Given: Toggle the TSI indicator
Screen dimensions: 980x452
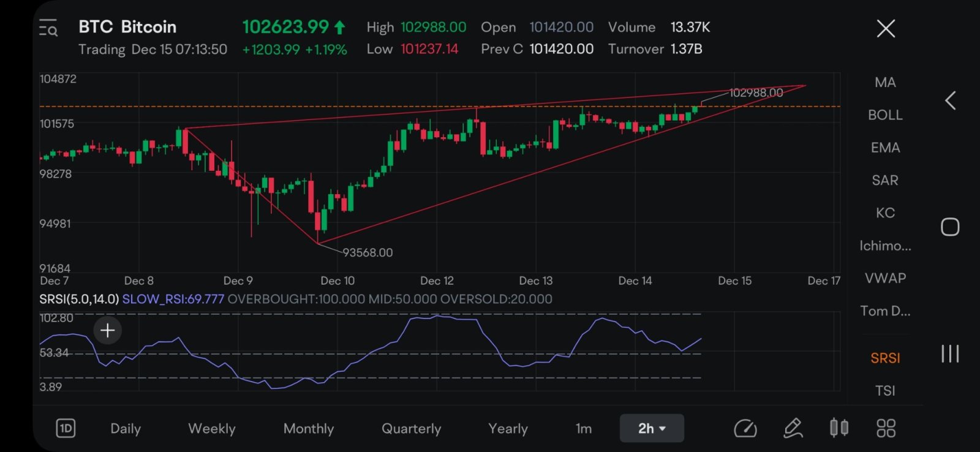Looking at the screenshot, I should 885,391.
